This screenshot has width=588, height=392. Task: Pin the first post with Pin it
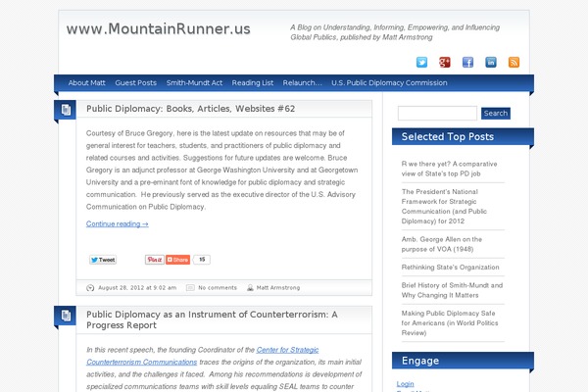click(155, 260)
